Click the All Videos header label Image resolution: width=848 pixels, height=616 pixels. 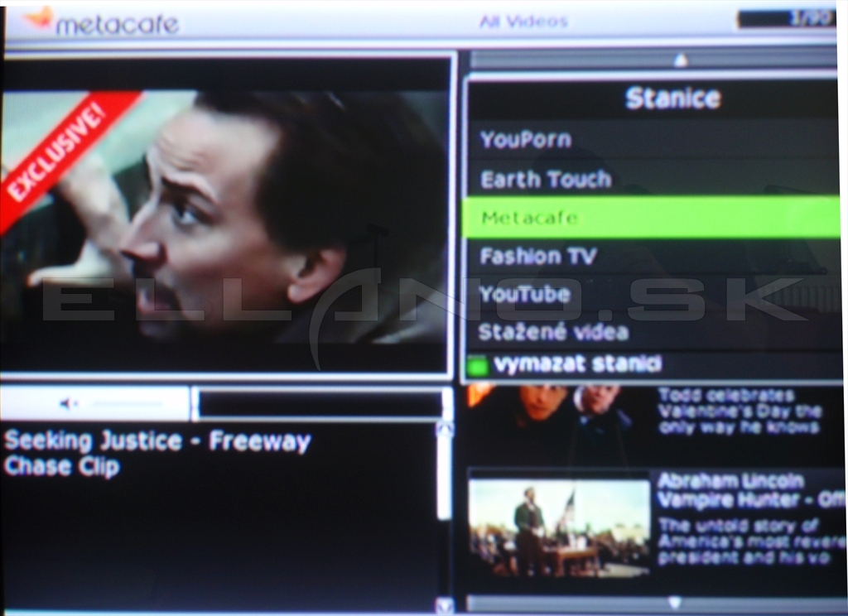coord(523,22)
